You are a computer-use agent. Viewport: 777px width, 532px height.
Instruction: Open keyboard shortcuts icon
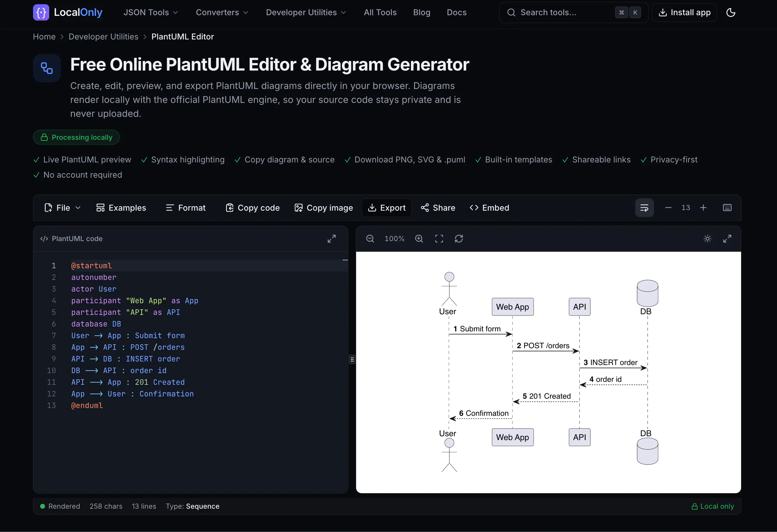click(727, 208)
